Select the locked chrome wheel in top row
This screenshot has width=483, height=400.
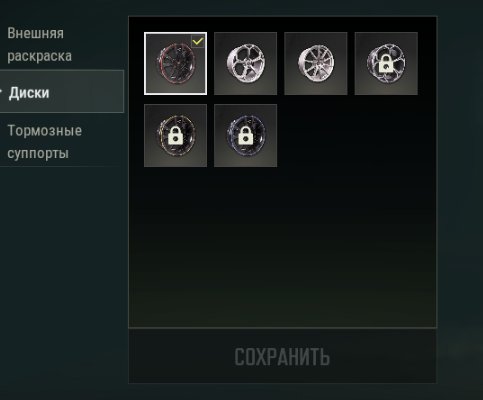[386, 63]
